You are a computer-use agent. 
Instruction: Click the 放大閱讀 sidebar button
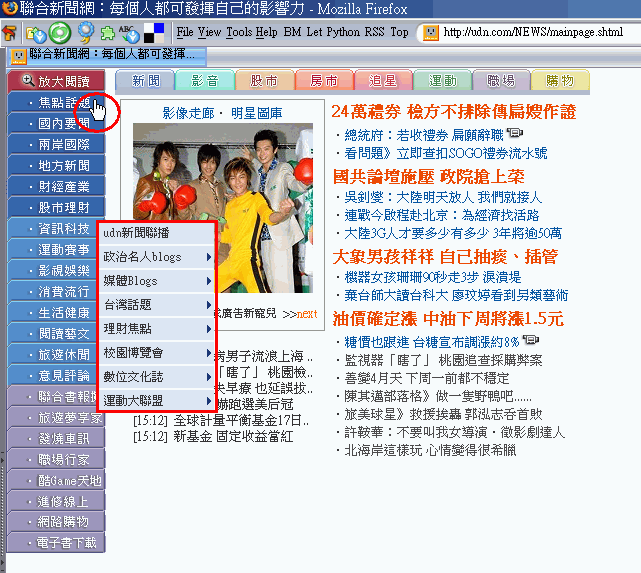coord(56,81)
